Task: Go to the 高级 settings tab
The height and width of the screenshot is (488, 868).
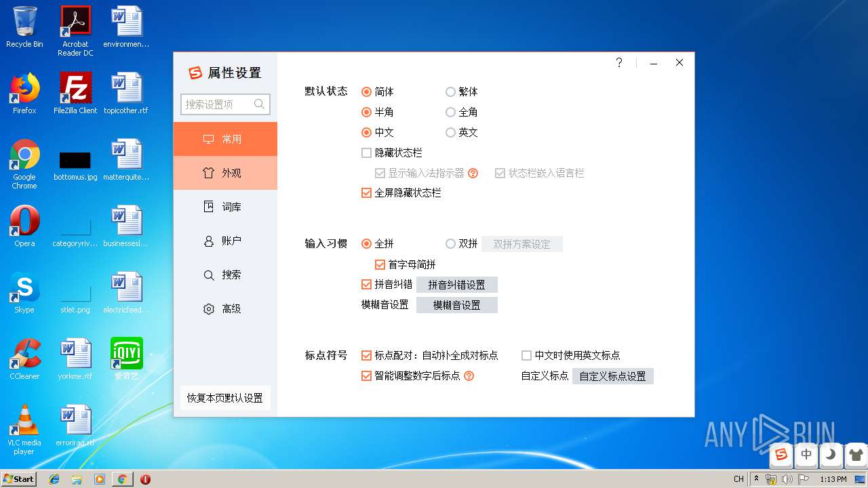Action: point(225,308)
